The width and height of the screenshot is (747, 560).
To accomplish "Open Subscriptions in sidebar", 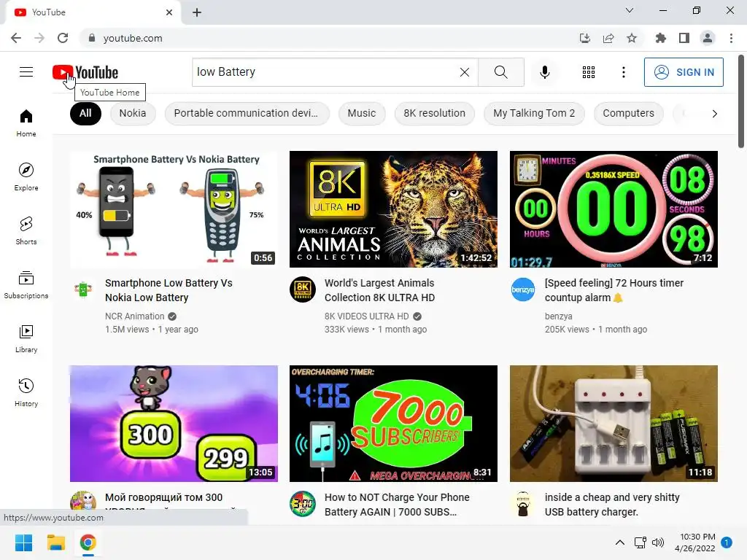I will click(26, 284).
